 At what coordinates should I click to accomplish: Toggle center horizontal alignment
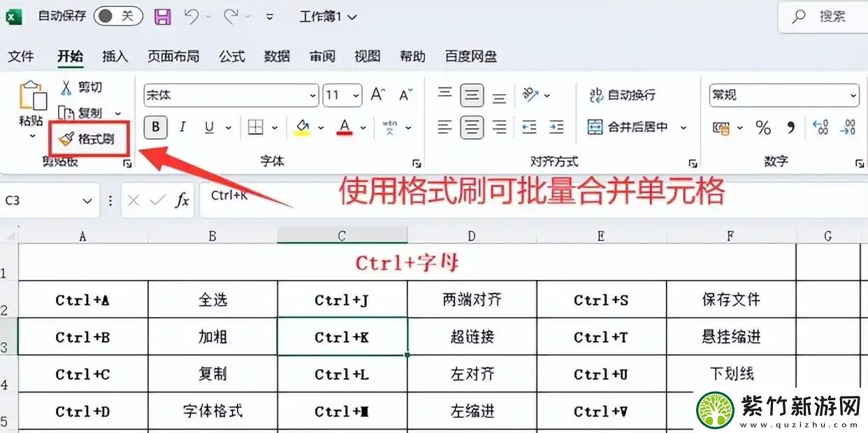[472, 127]
